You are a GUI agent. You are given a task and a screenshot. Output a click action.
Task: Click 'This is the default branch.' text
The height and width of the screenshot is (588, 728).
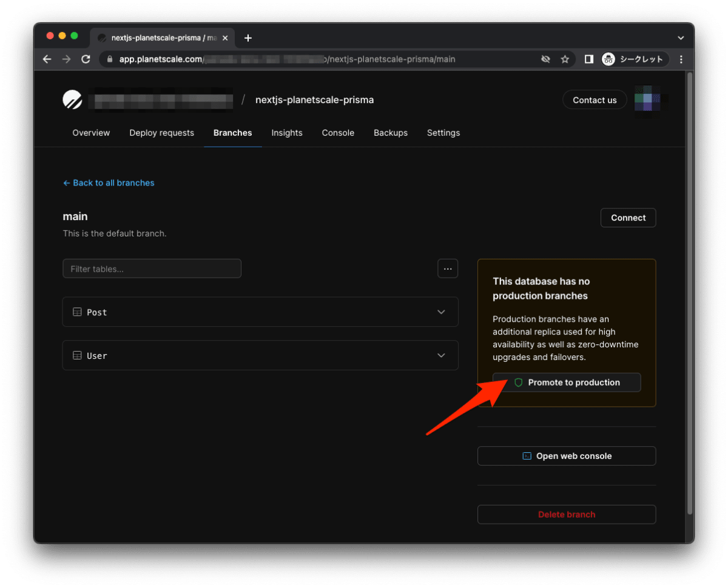[114, 233]
